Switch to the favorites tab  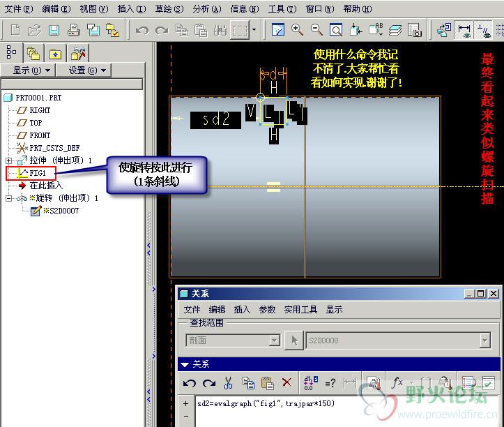click(55, 53)
